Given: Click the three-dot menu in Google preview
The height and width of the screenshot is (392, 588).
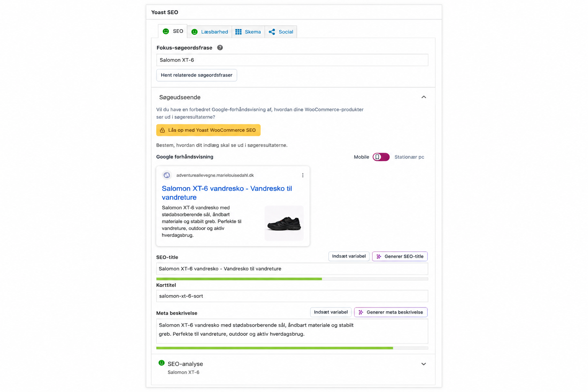Looking at the screenshot, I should [303, 175].
